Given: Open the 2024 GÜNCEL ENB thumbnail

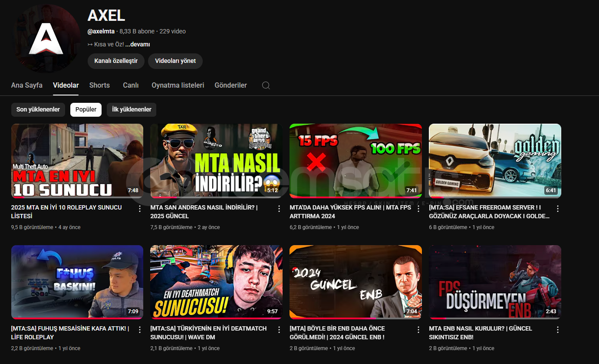Looking at the screenshot, I should (x=355, y=282).
